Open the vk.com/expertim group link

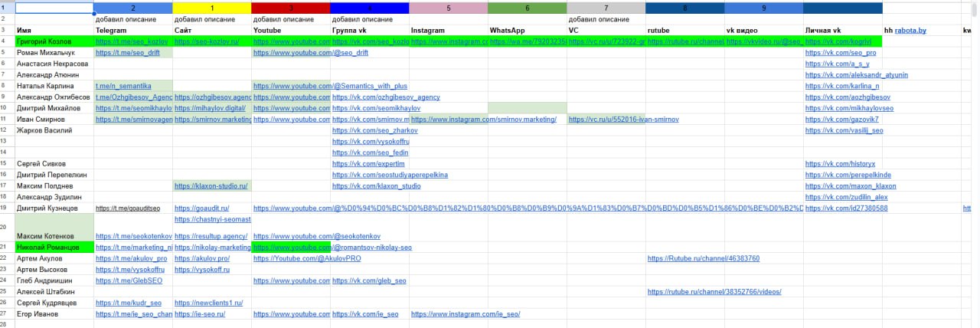pos(368,164)
